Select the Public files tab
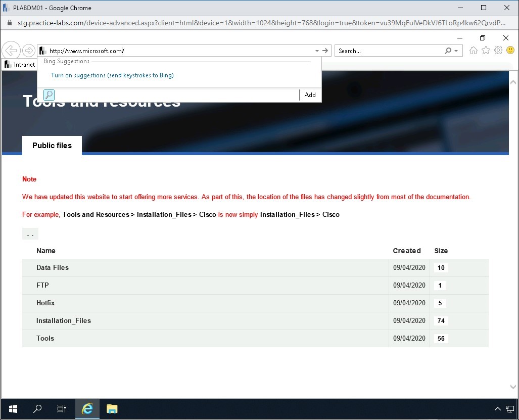Viewport: 519px width, 420px height. [x=52, y=145]
